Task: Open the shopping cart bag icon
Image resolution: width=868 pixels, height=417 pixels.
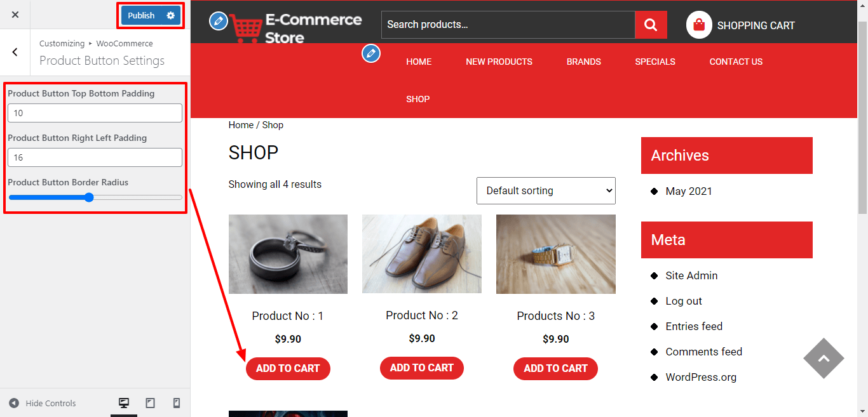Action: [699, 25]
